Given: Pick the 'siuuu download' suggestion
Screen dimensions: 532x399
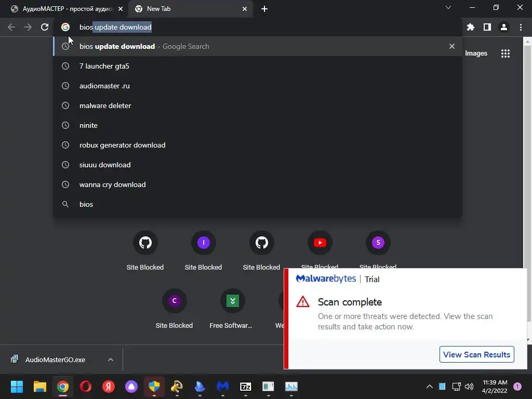Looking at the screenshot, I should point(258,165).
